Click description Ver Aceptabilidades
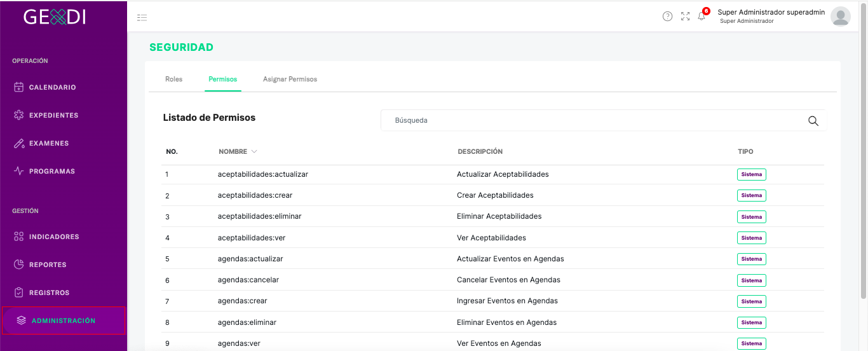The image size is (868, 351). (x=491, y=238)
